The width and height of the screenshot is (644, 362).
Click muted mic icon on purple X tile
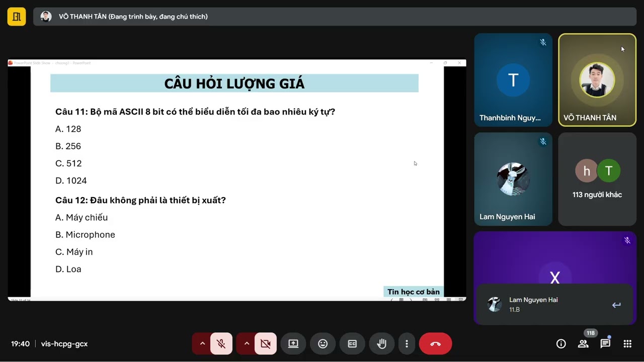point(627,240)
